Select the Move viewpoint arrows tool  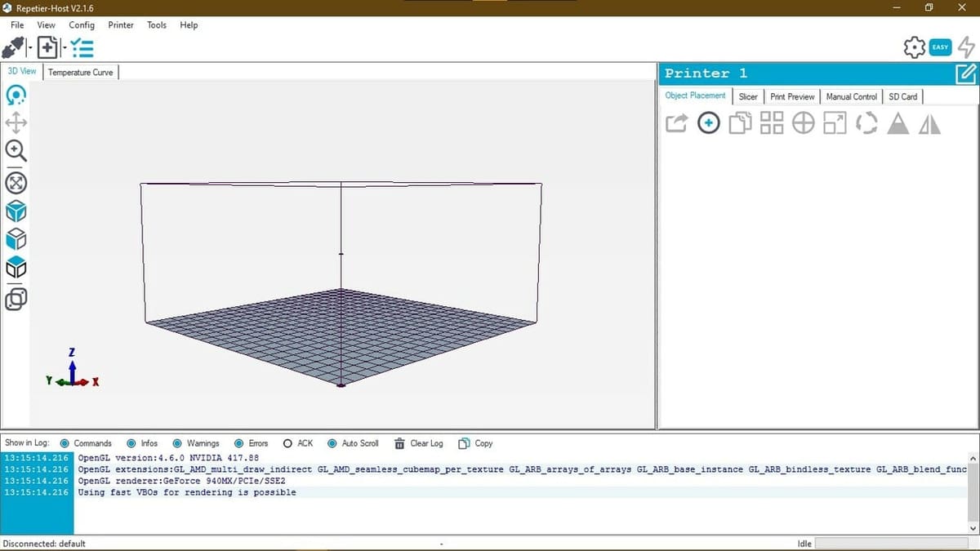pos(16,123)
